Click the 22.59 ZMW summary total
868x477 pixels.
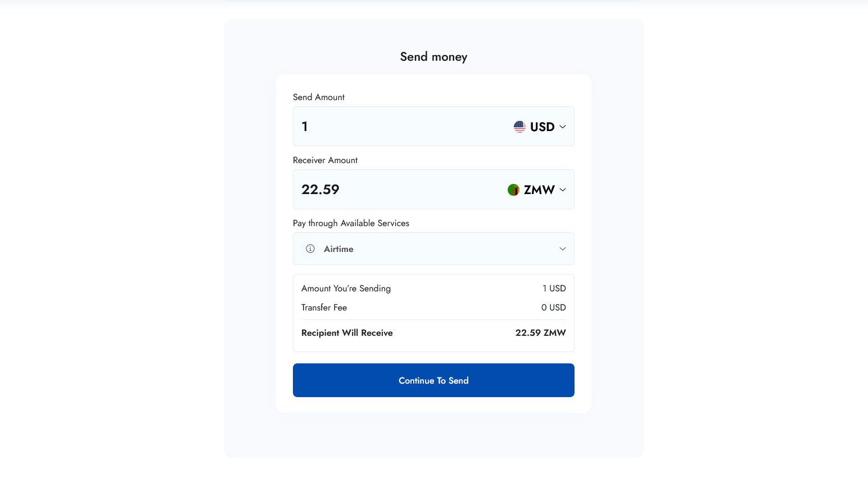[540, 333]
